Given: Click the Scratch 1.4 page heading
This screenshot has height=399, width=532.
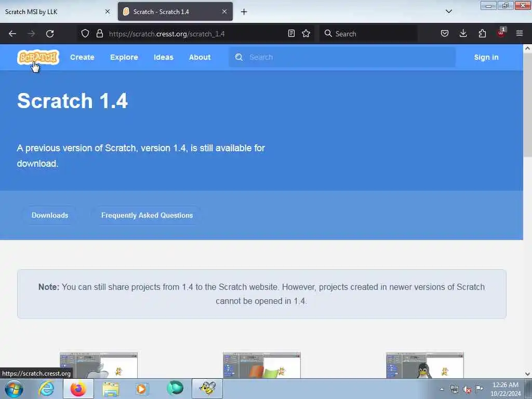Looking at the screenshot, I should coord(72,101).
